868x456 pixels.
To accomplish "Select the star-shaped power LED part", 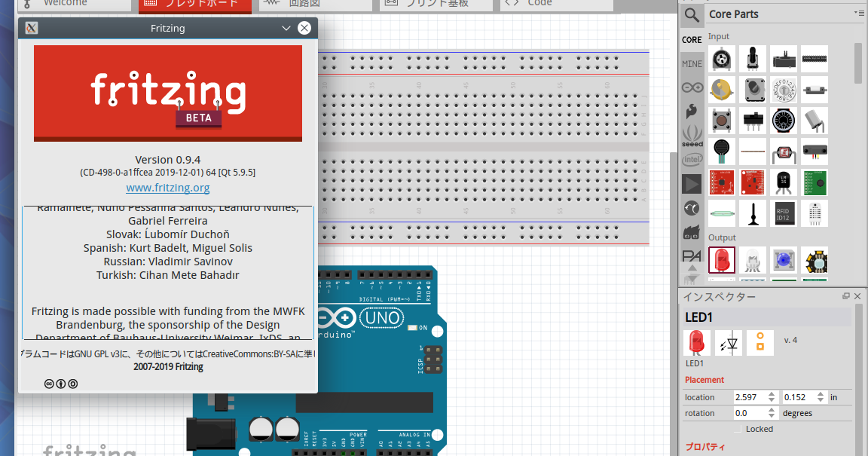I will 815,261.
